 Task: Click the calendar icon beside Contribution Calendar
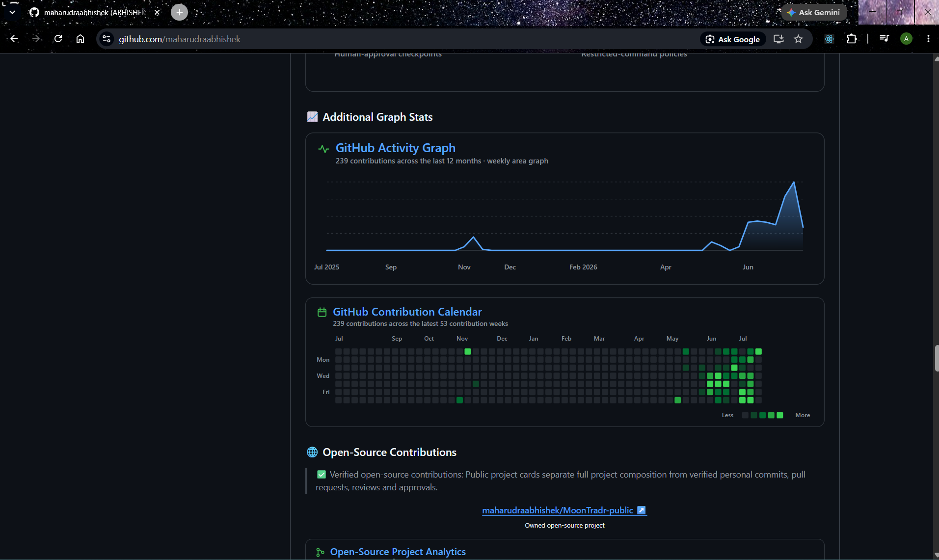coord(322,312)
